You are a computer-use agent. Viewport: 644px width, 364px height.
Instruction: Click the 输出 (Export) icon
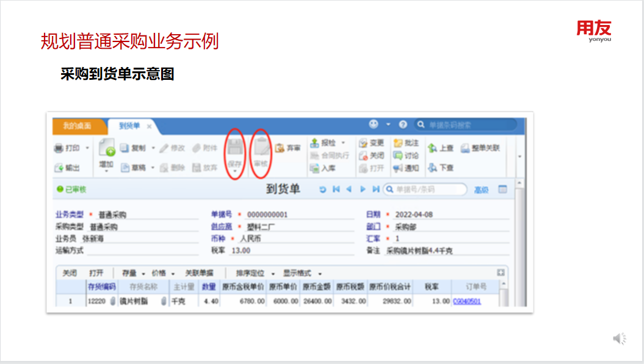(59, 168)
